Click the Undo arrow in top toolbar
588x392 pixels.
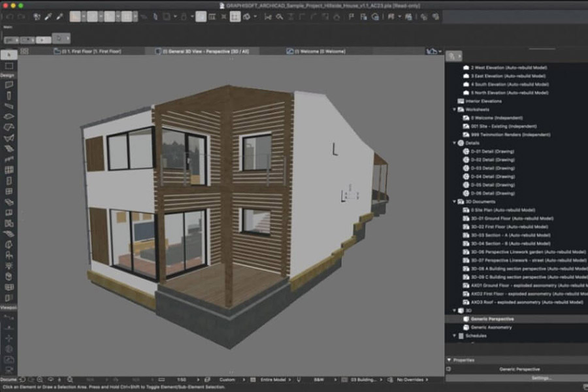tap(10, 17)
